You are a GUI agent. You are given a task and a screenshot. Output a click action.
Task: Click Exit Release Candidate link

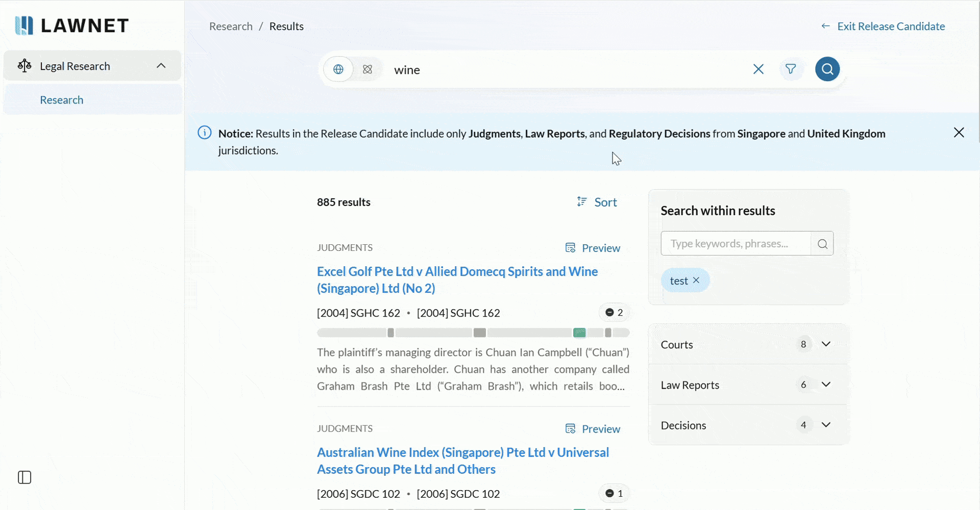(891, 27)
